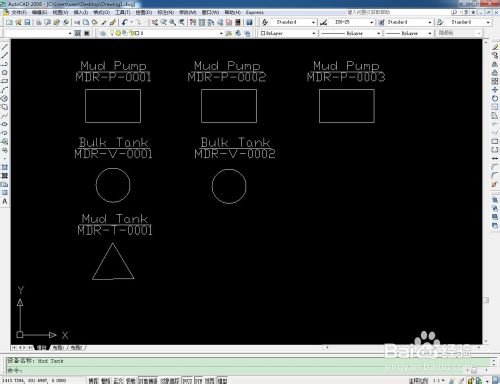Toggle Object Snap Tracking in status bar
The image size is (500, 384).
tap(170, 380)
